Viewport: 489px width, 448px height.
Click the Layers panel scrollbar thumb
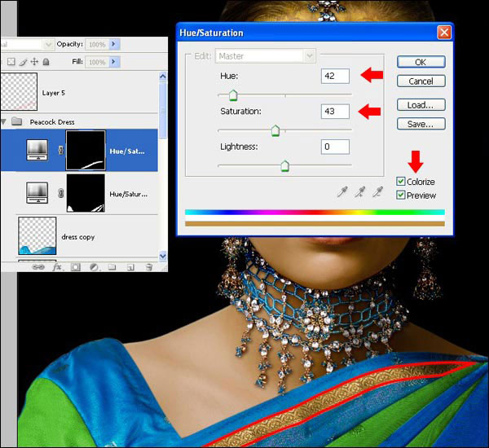pos(163,110)
